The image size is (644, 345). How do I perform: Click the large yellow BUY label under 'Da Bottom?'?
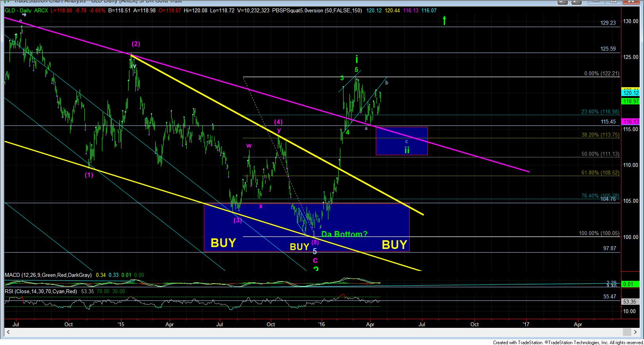394,245
